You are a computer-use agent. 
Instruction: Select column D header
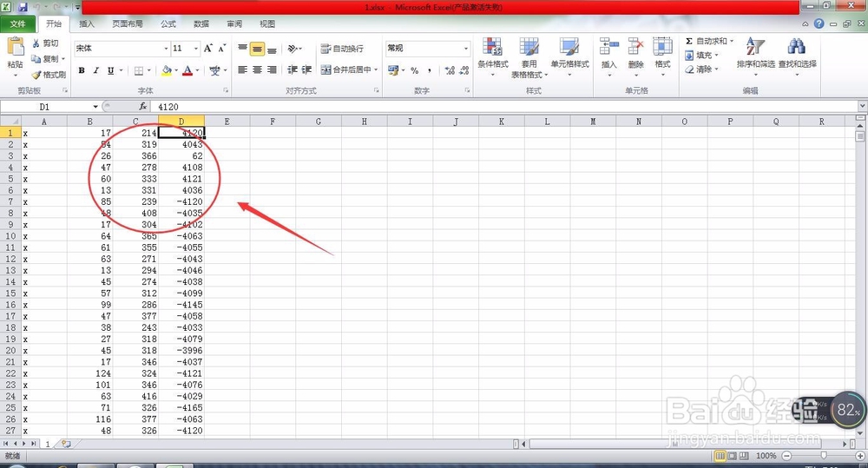coord(181,122)
